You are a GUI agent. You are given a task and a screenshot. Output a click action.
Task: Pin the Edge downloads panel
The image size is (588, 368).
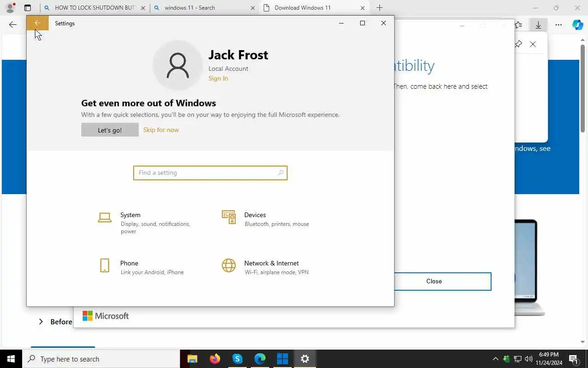click(518, 44)
